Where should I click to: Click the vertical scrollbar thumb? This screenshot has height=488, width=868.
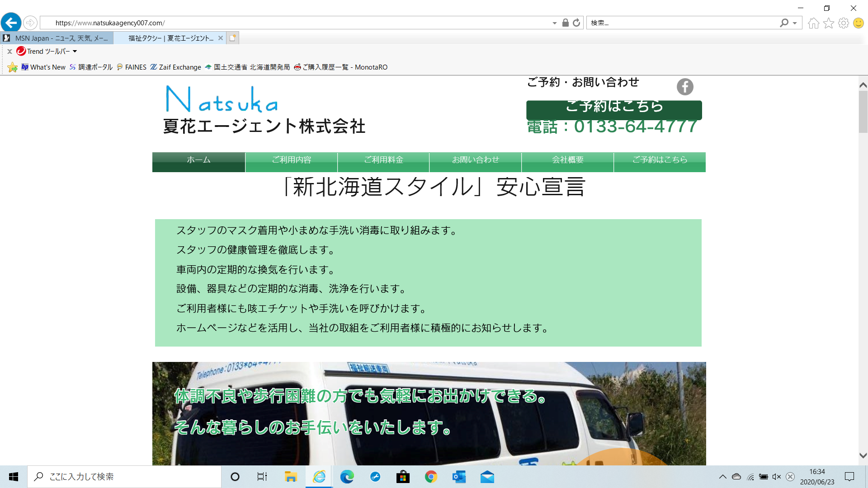(863, 112)
